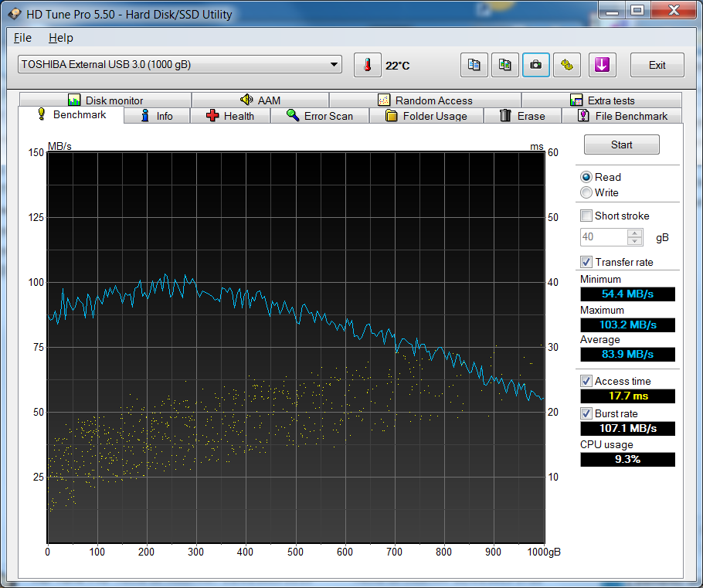Click the thermometer temperature icon
The width and height of the screenshot is (703, 588).
(x=367, y=65)
